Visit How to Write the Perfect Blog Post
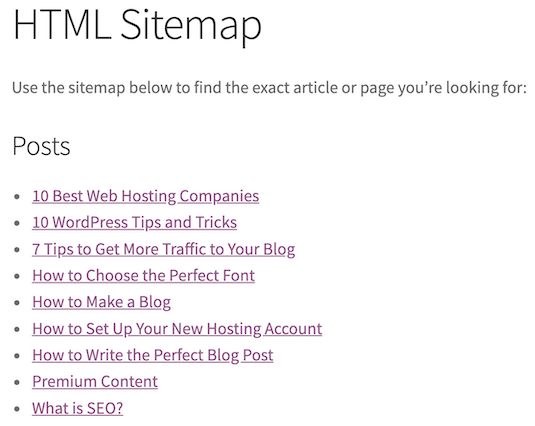535x426 pixels. click(x=153, y=355)
